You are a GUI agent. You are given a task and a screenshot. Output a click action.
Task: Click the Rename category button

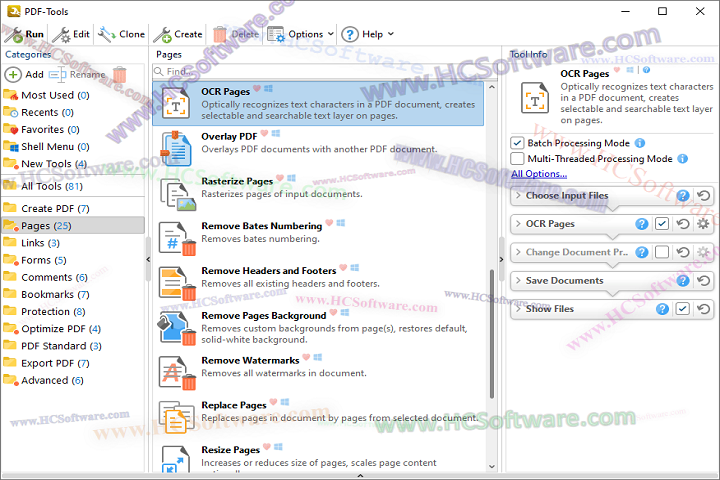(x=77, y=74)
